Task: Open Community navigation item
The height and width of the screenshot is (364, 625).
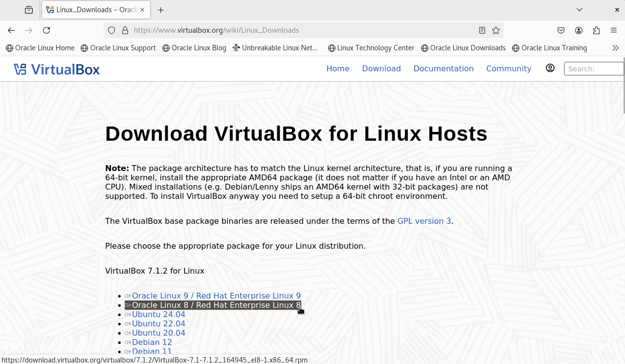Action: 509,69
